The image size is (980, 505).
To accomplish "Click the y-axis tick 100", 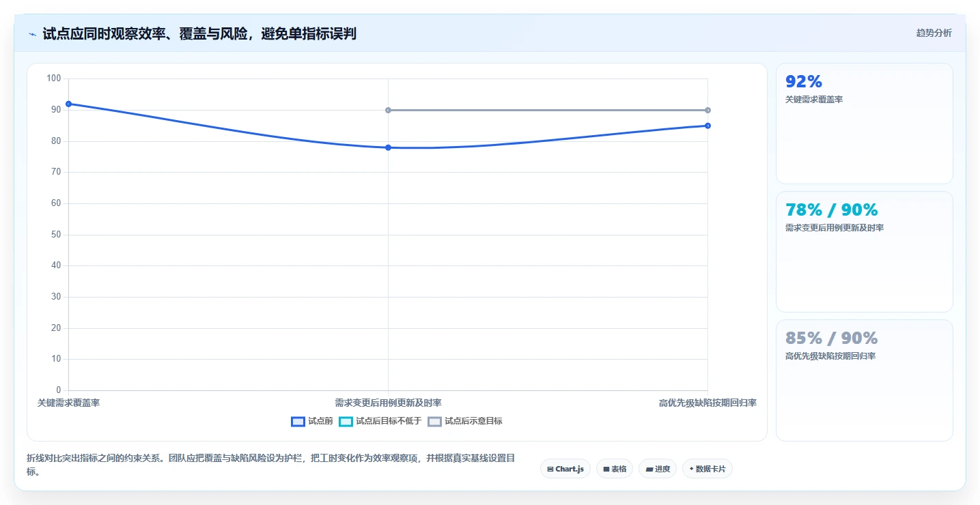I will (x=54, y=78).
